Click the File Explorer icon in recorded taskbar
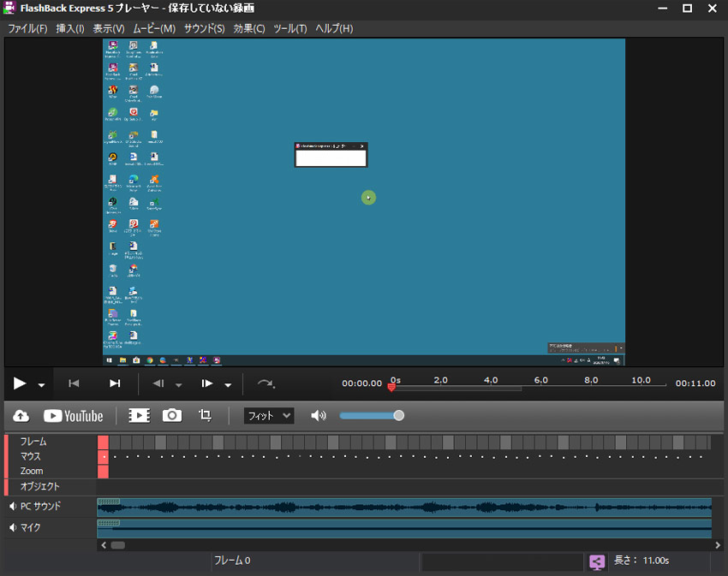This screenshot has width=728, height=576. pyautogui.click(x=123, y=360)
